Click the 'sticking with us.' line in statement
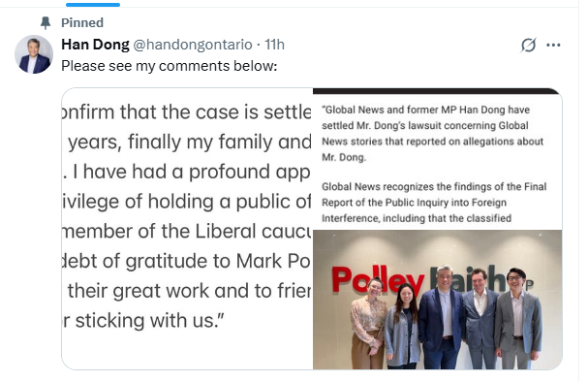The image size is (588, 382). click(x=143, y=321)
